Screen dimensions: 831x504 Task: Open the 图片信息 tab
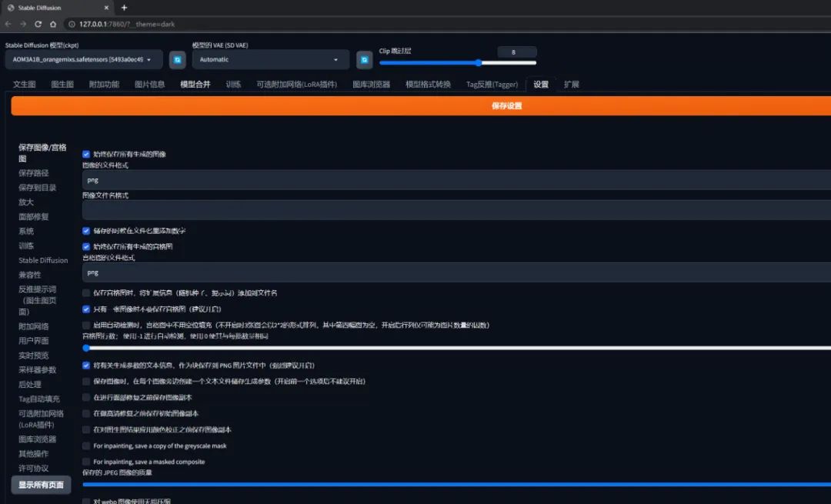[149, 85]
